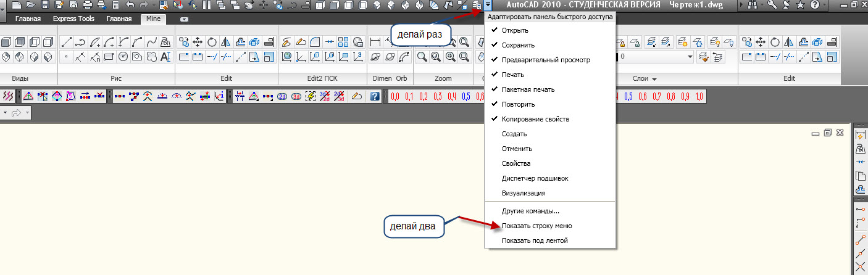Switch to the Express Tools ribbon tab
This screenshot has height=275, width=868.
[x=73, y=18]
